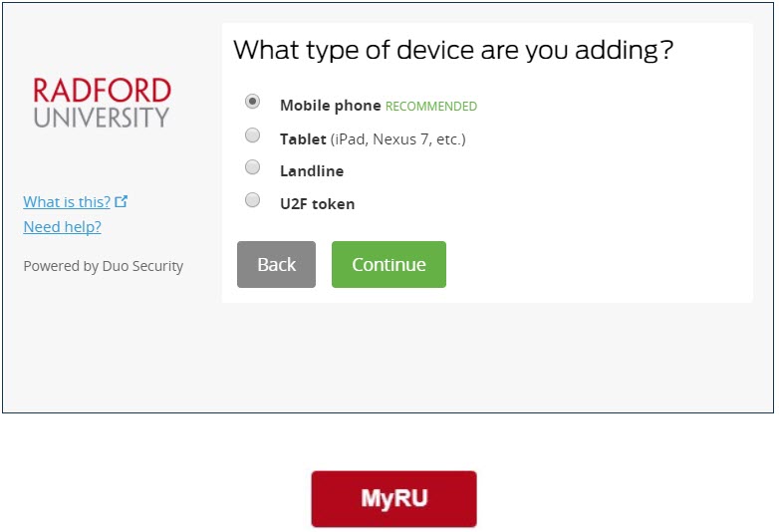Screen dimensions: 779x532
Task: Click the word UNIVERSITY in the logo
Action: coord(102,118)
